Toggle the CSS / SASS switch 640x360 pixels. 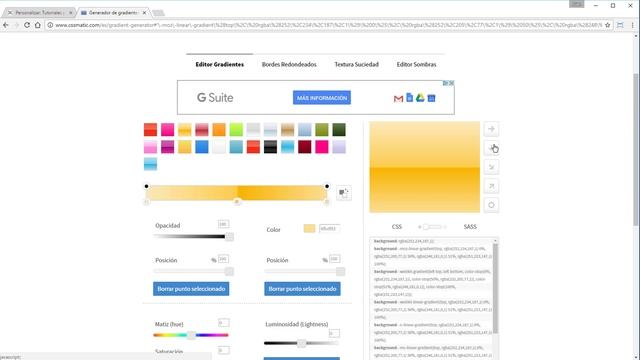[432, 227]
